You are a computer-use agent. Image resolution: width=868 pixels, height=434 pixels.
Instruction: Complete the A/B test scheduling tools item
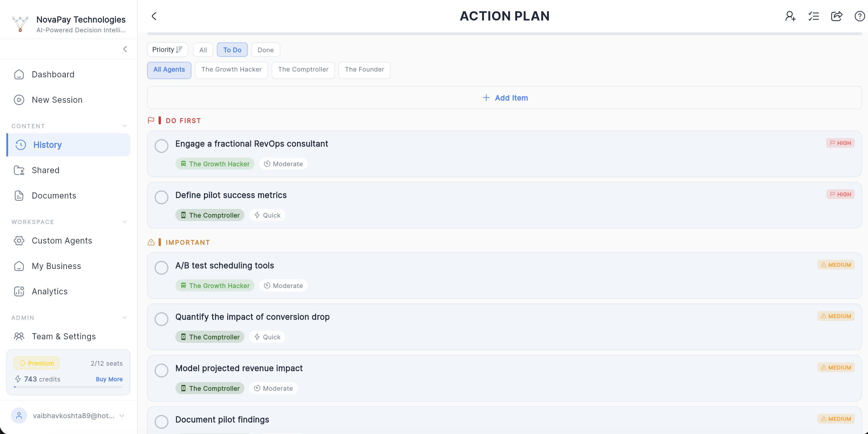click(x=161, y=267)
